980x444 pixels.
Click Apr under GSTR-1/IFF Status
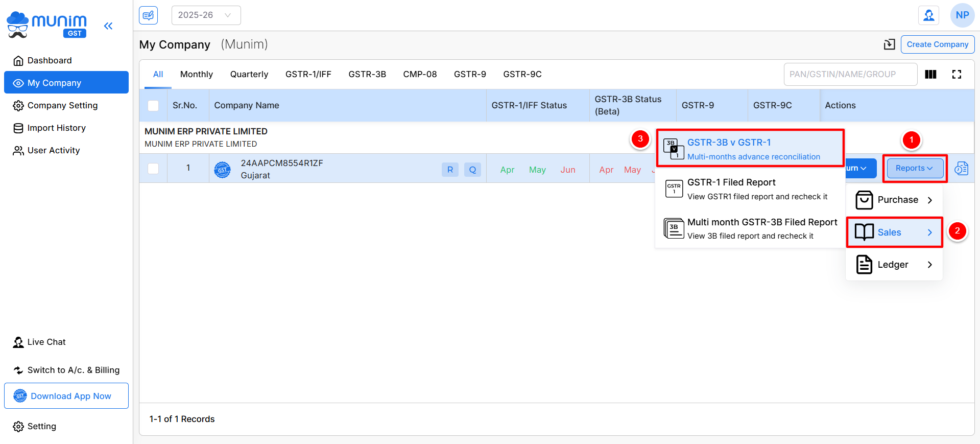pyautogui.click(x=507, y=170)
